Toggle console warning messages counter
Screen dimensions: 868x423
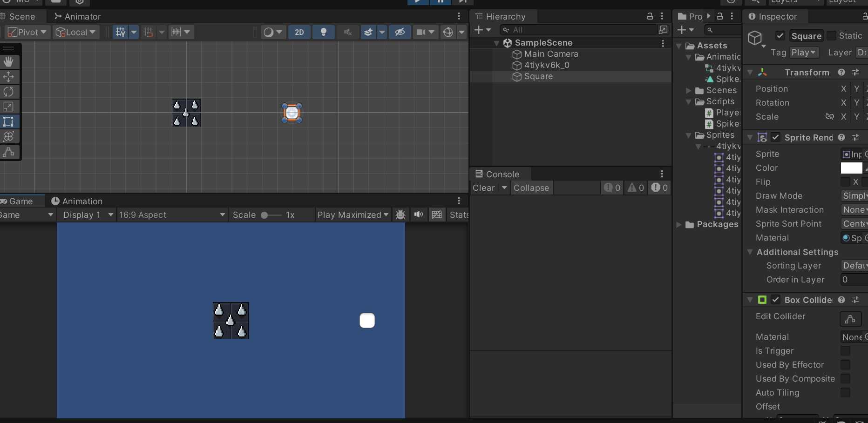(636, 188)
